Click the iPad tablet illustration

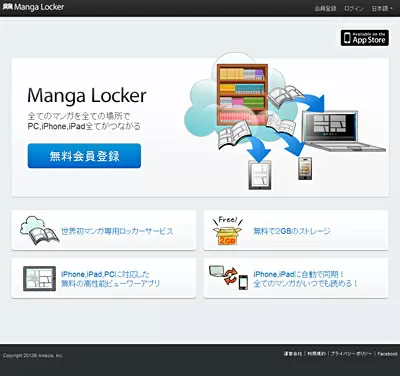tap(260, 175)
